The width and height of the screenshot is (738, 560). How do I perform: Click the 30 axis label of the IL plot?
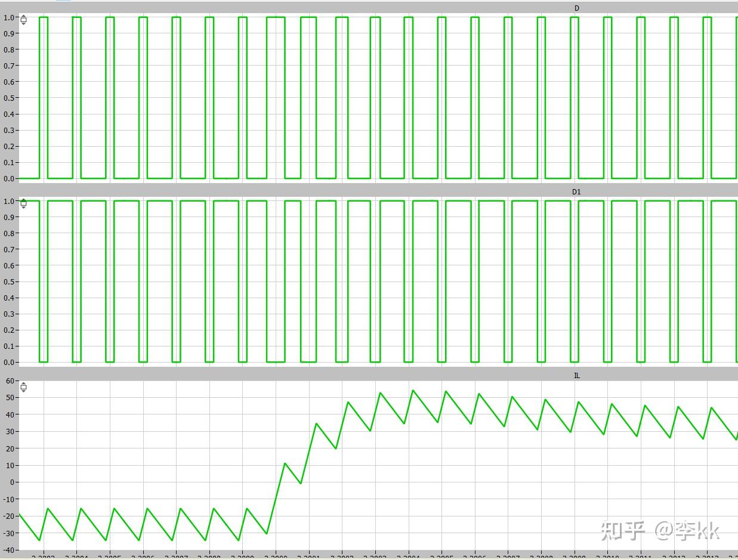pyautogui.click(x=10, y=431)
